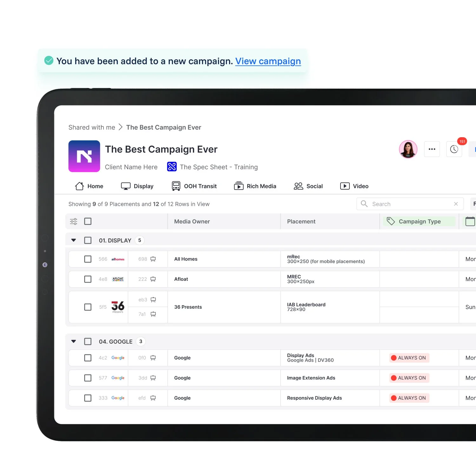Viewport: 476px width, 471px height.
Task: Click the allhomes logo
Action: tap(118, 259)
